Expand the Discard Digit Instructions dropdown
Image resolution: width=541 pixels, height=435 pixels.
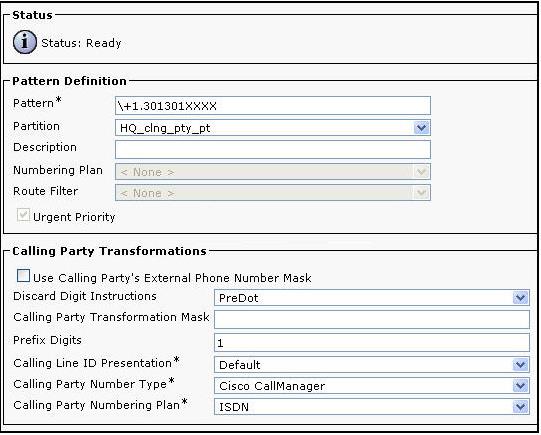[520, 298]
